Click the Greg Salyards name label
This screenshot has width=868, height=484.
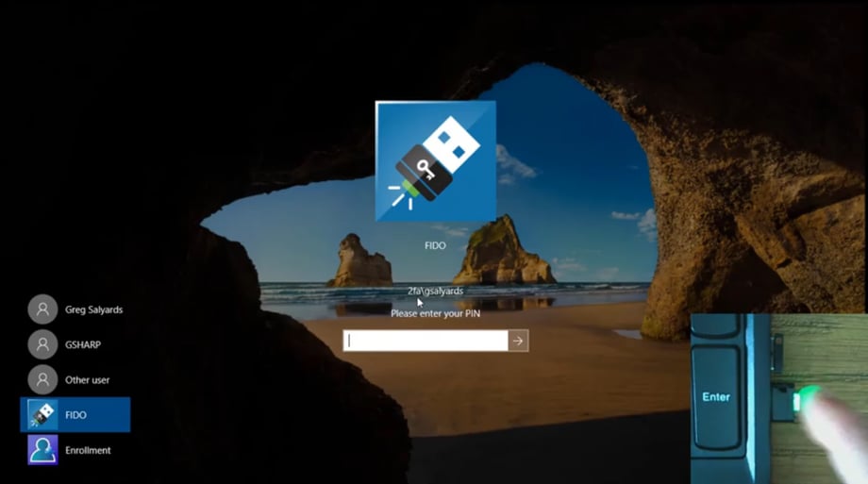click(94, 309)
